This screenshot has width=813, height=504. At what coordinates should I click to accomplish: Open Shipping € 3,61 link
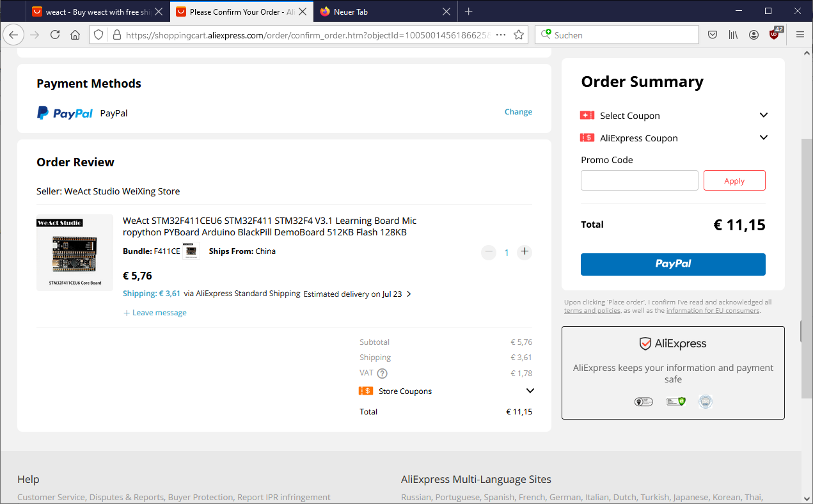pyautogui.click(x=152, y=294)
